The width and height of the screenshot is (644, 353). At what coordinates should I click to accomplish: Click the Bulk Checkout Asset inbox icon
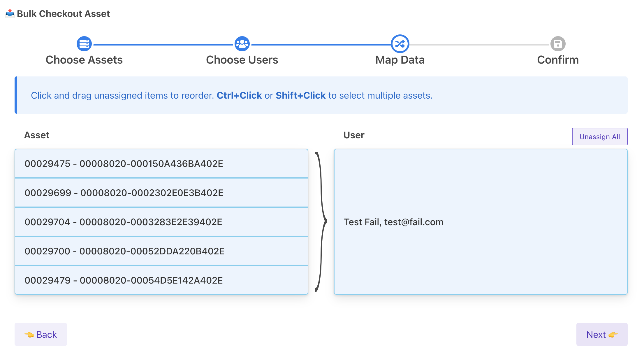pyautogui.click(x=10, y=13)
